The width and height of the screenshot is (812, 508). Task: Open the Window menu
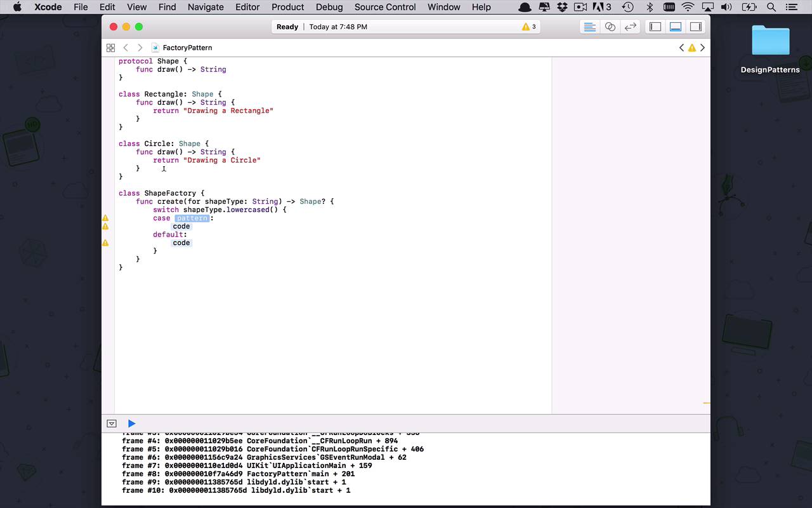pyautogui.click(x=444, y=7)
